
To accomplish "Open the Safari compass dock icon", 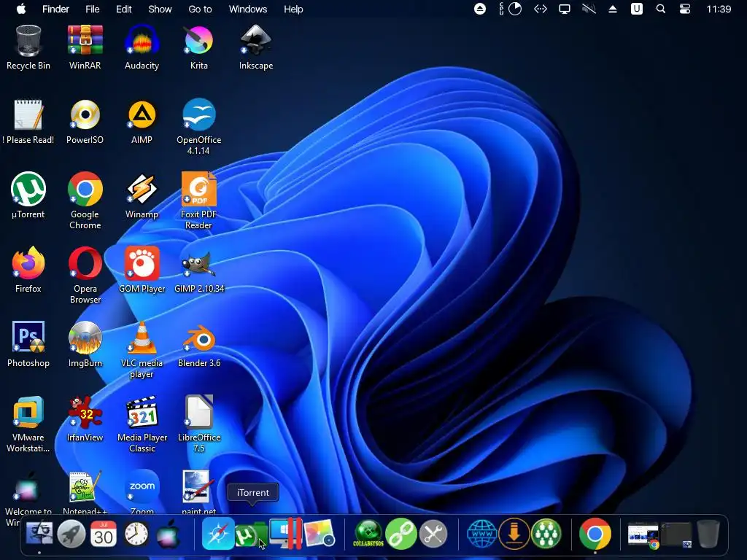I will click(217, 534).
